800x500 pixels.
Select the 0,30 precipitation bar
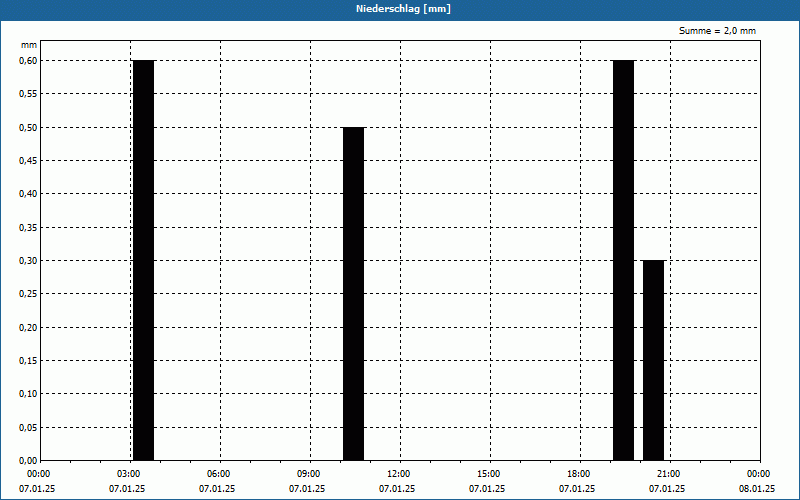click(654, 360)
